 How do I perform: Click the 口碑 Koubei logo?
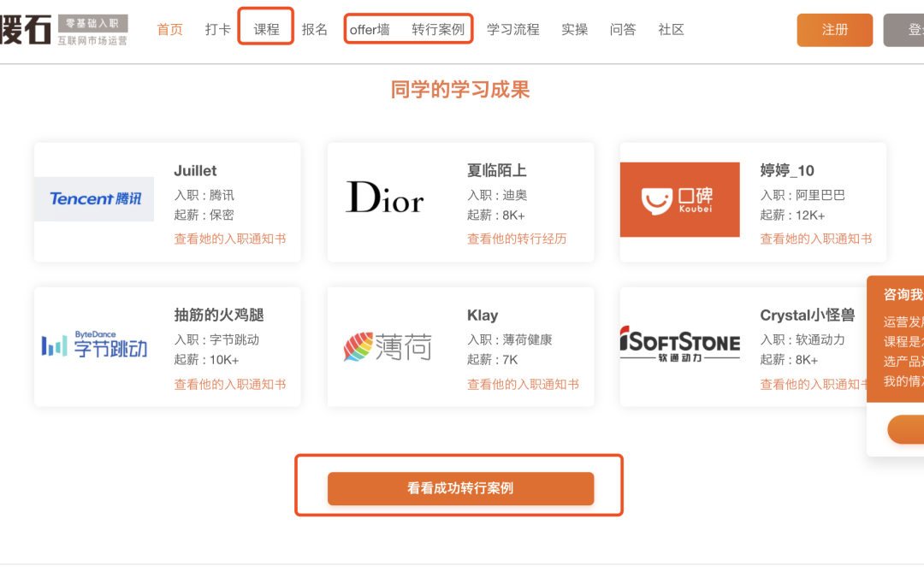[x=680, y=200]
